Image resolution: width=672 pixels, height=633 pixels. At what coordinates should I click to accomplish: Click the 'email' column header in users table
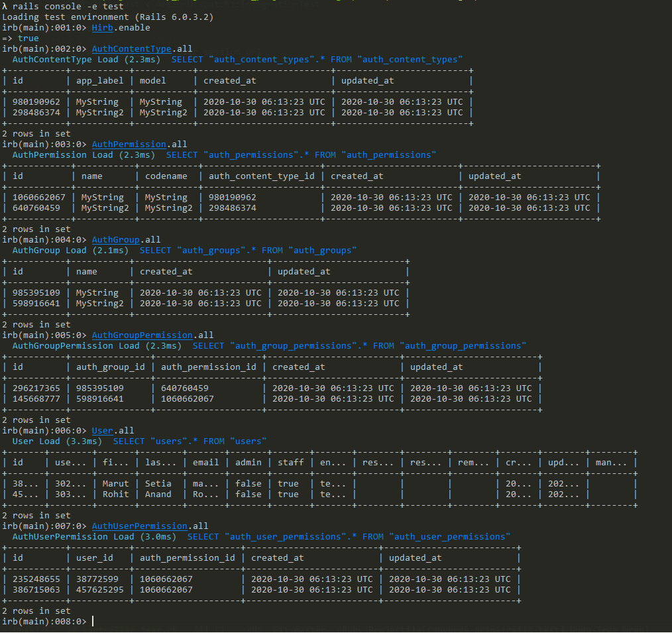[205, 463]
